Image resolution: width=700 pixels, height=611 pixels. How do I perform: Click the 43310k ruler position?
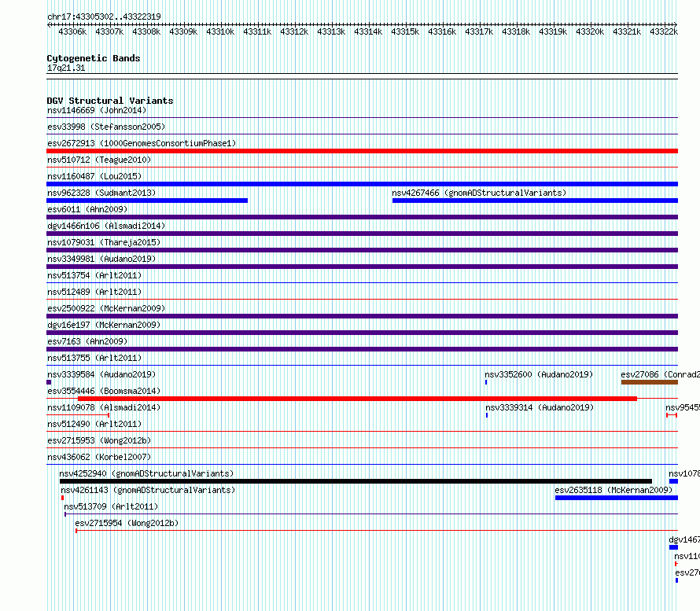point(220,31)
